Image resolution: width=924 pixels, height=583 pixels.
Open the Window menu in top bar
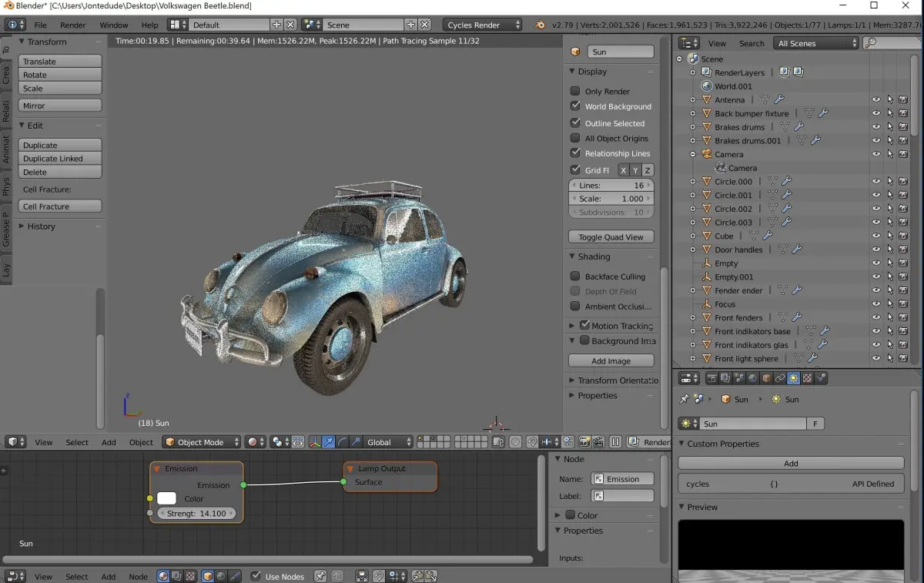click(x=114, y=25)
